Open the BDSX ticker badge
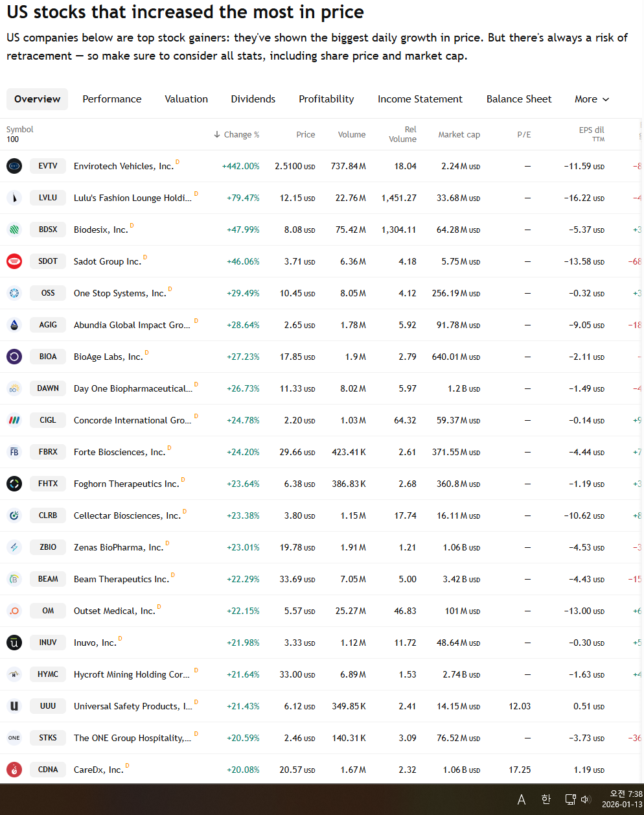The width and height of the screenshot is (644, 815). coord(48,230)
